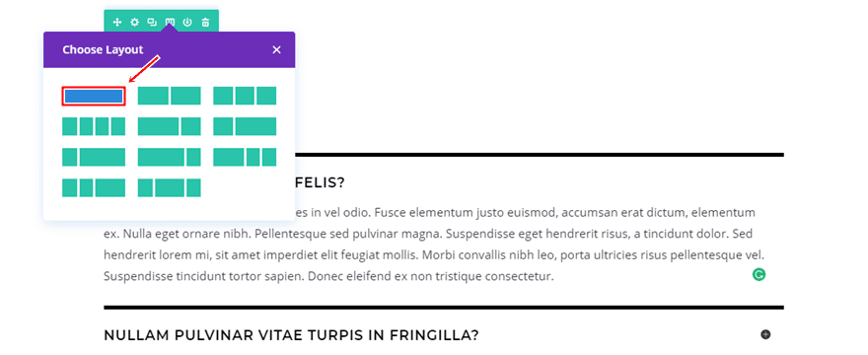
Task: Click the duplicate row icon
Action: coord(152,22)
